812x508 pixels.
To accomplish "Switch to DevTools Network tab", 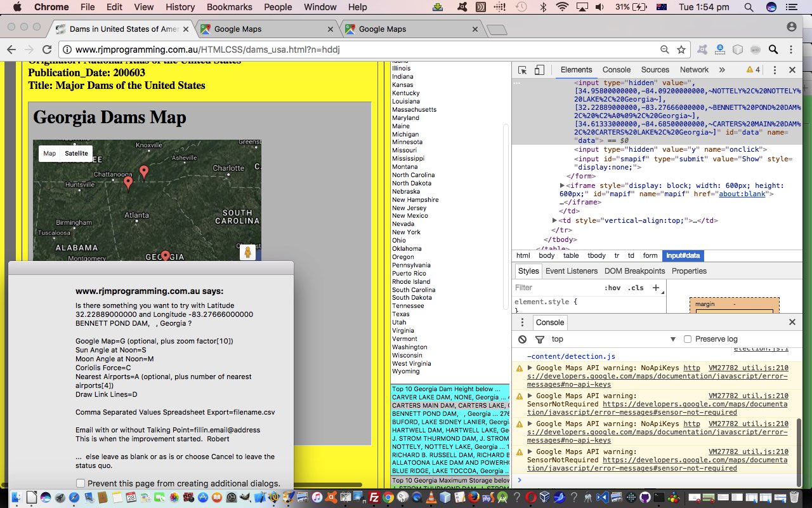I will (694, 70).
